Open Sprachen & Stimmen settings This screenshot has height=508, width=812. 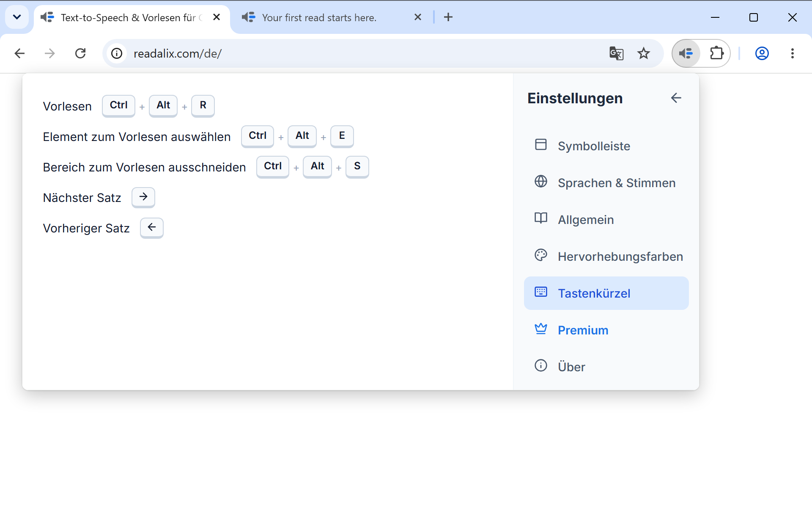point(606,183)
